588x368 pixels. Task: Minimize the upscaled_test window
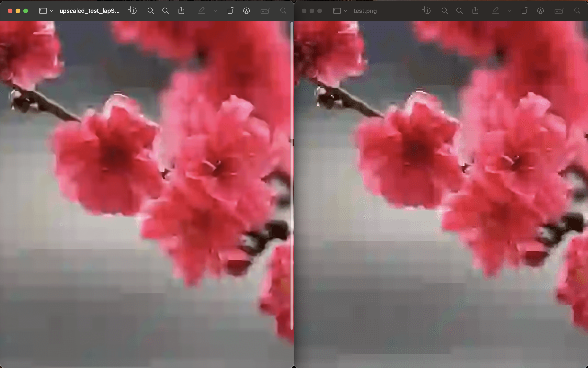pyautogui.click(x=18, y=11)
